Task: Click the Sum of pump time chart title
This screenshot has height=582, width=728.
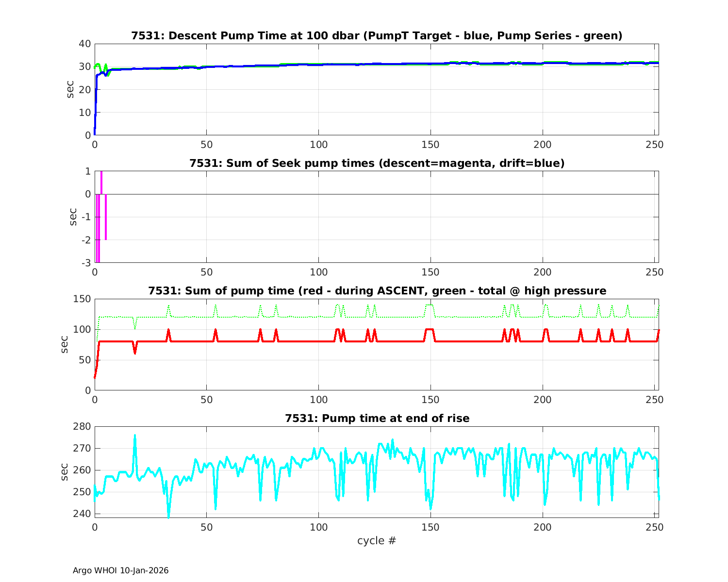Action: 377,291
